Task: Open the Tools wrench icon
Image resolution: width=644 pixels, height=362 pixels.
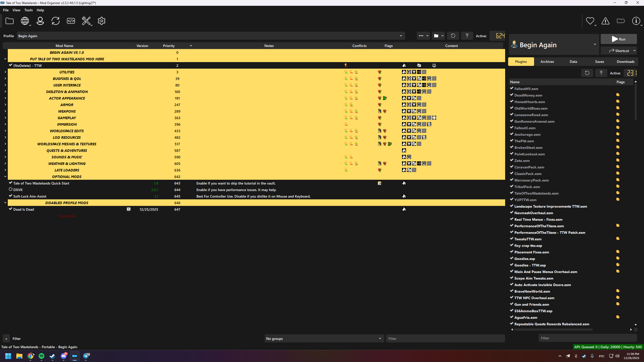Action: (86, 21)
